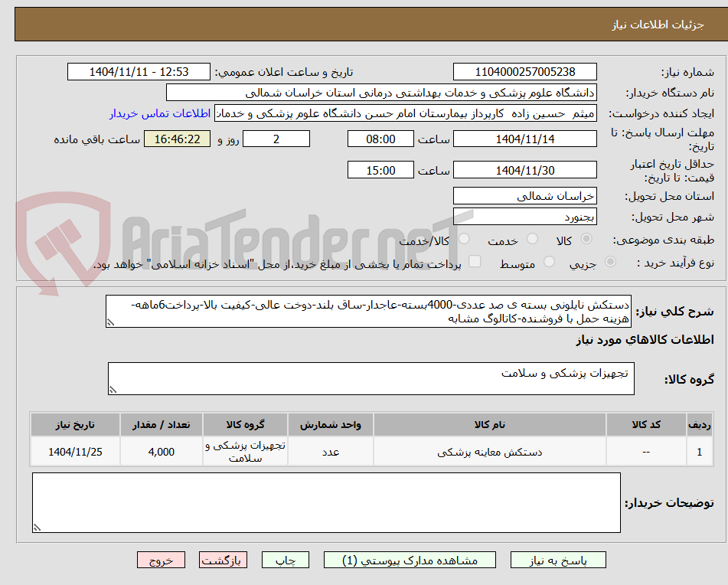The width and height of the screenshot is (728, 585).
Task: Click the row number cell 1
Action: click(x=699, y=452)
